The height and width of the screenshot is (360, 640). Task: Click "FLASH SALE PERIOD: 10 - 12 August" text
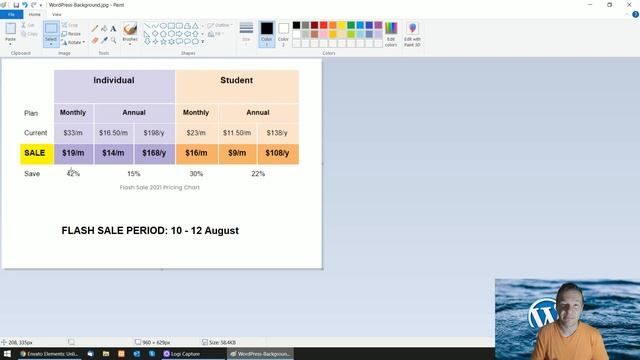[150, 231]
